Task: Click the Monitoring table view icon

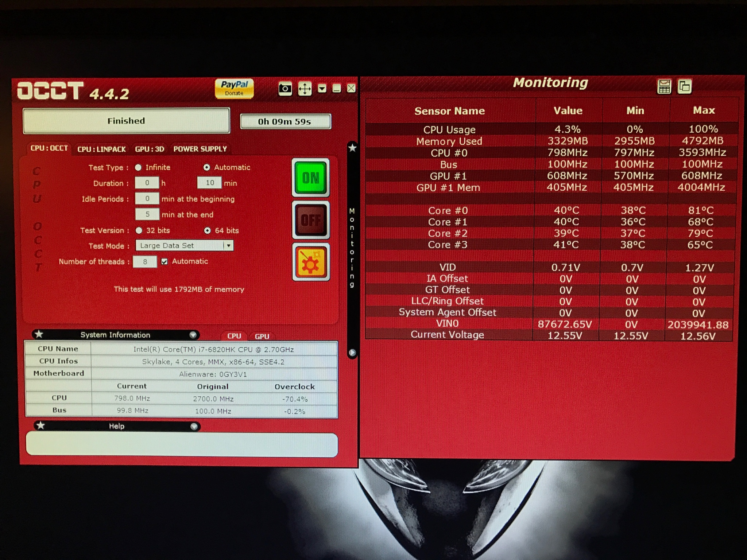Action: [664, 87]
